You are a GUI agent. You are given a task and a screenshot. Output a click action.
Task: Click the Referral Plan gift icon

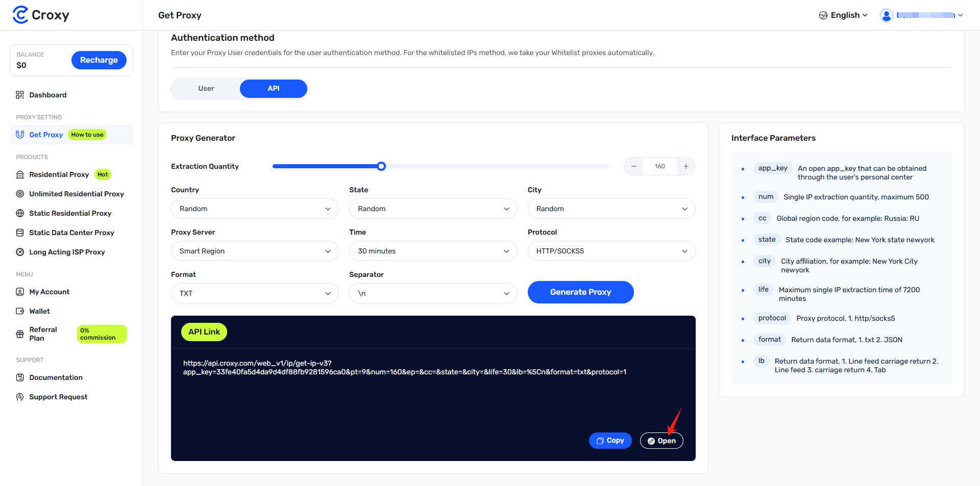20,334
